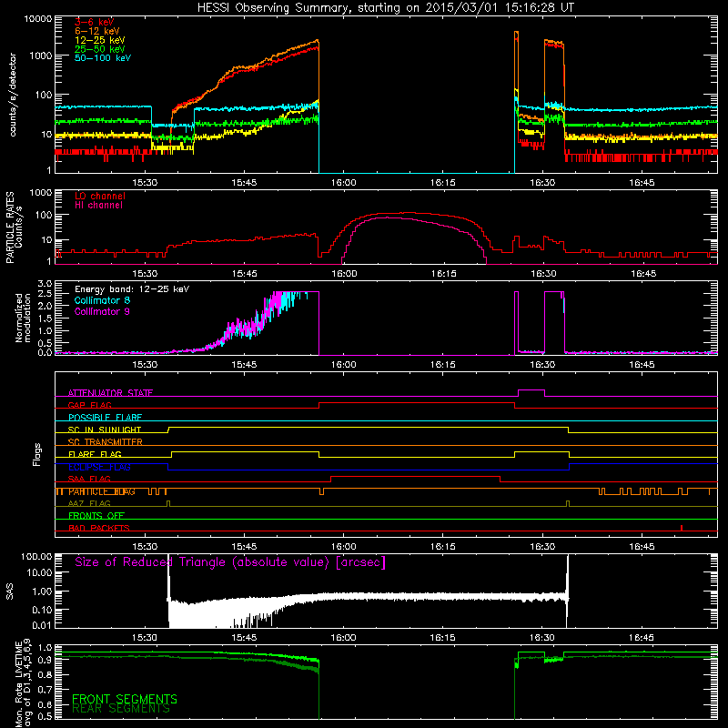Click the 100.00 y-axis value on SAS plot
The width and height of the screenshot is (728, 728).
coord(36,557)
